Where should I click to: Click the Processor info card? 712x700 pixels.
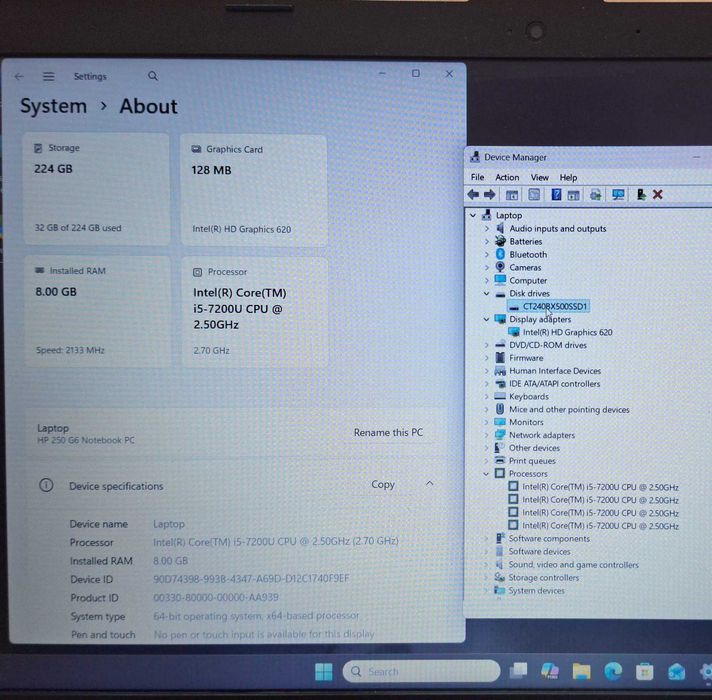pos(254,312)
